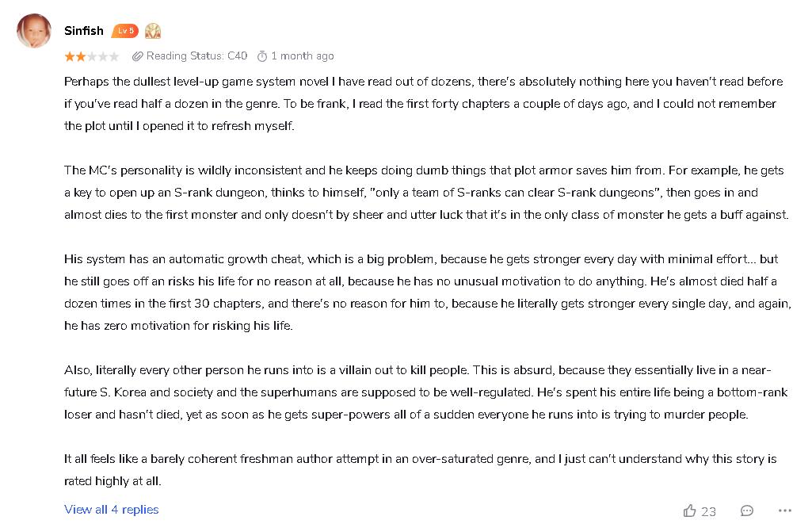The height and width of the screenshot is (524, 812).
Task: Click Sinfish's profile avatar
Action: click(34, 31)
